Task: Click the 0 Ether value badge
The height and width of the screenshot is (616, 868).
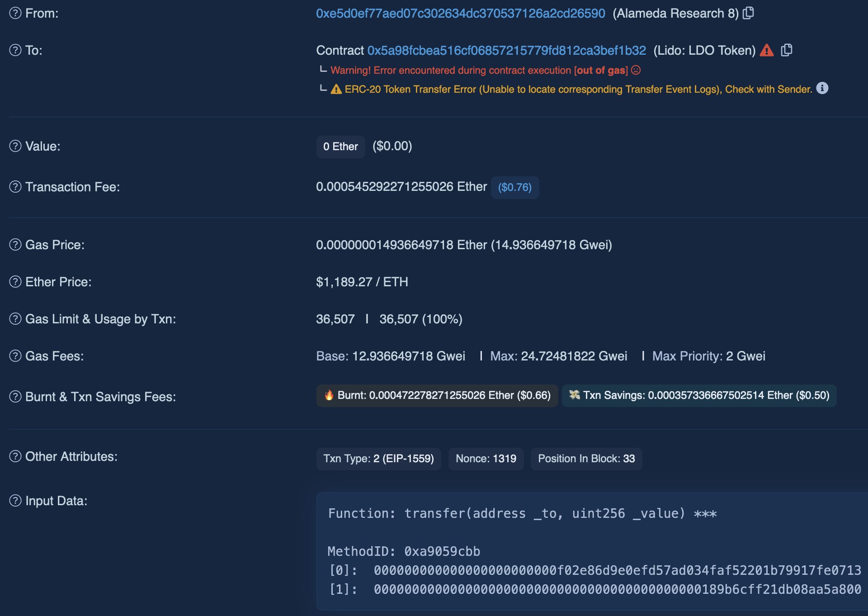Action: [340, 147]
